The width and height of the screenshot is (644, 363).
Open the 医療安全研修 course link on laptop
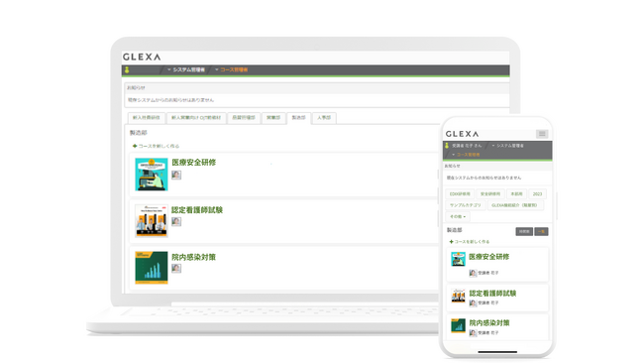point(193,163)
